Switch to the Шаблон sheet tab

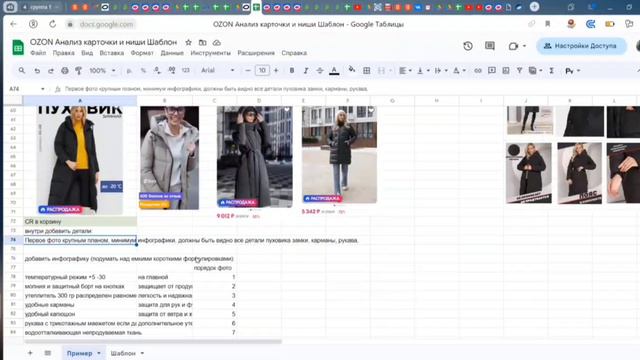(123, 353)
